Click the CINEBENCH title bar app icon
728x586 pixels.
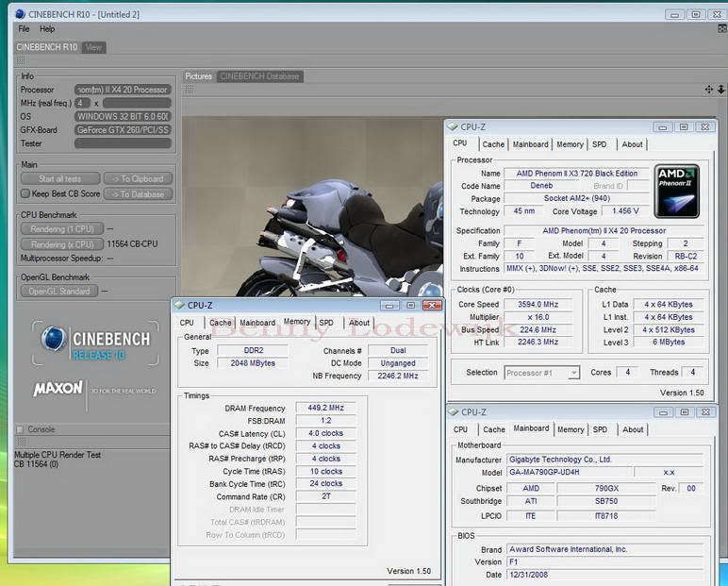point(20,14)
